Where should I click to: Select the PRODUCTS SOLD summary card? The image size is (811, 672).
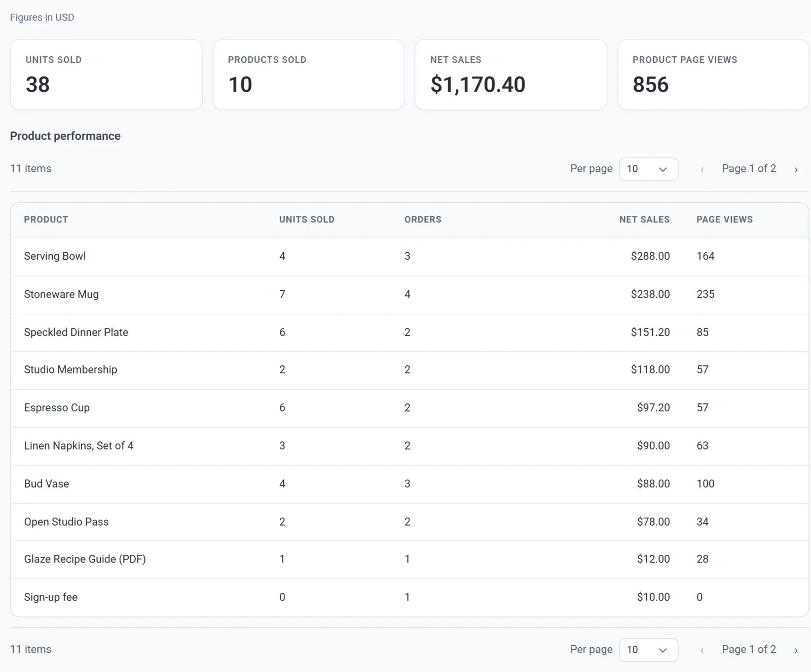click(x=309, y=74)
